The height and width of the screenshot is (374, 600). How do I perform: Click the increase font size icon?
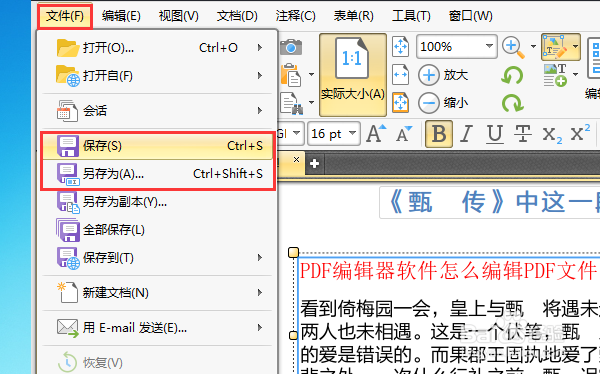pyautogui.click(x=376, y=134)
